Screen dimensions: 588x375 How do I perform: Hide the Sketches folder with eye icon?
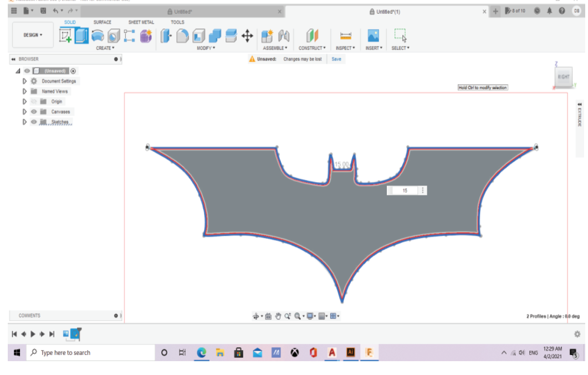coord(34,122)
